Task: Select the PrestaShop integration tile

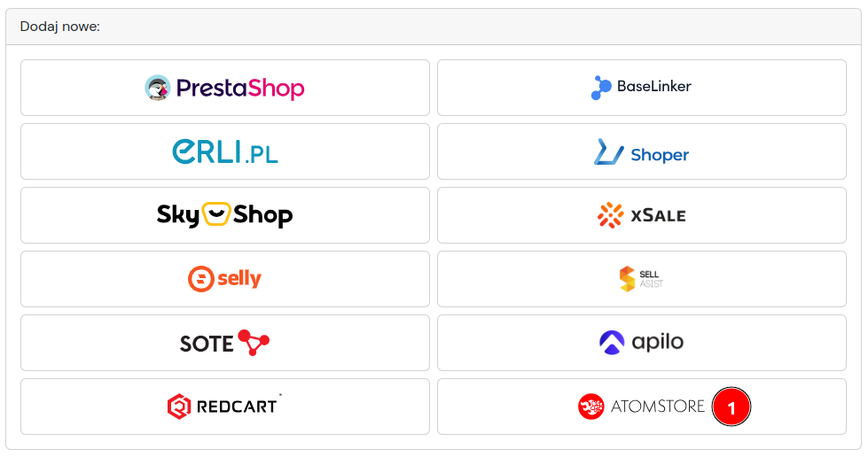Action: click(x=225, y=88)
